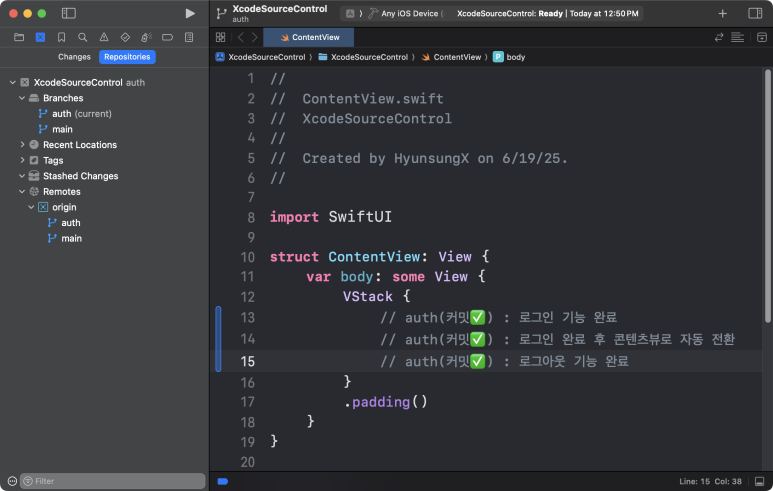Add editor split on right
The width and height of the screenshot is (773, 491).
coord(762,37)
